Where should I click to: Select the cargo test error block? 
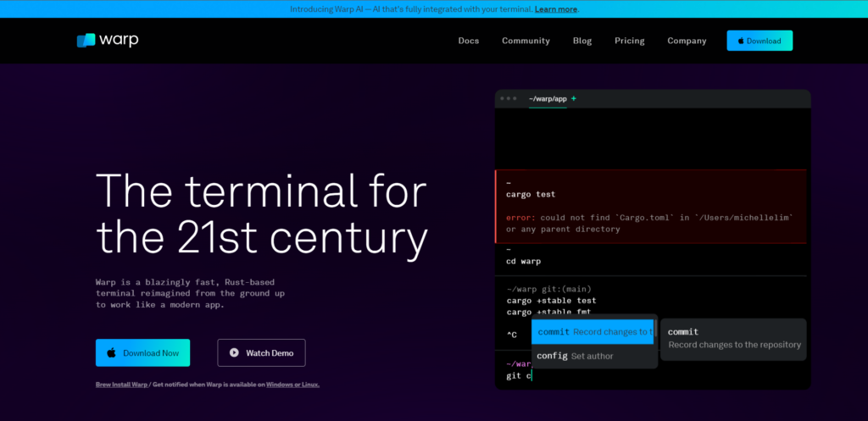coord(650,206)
